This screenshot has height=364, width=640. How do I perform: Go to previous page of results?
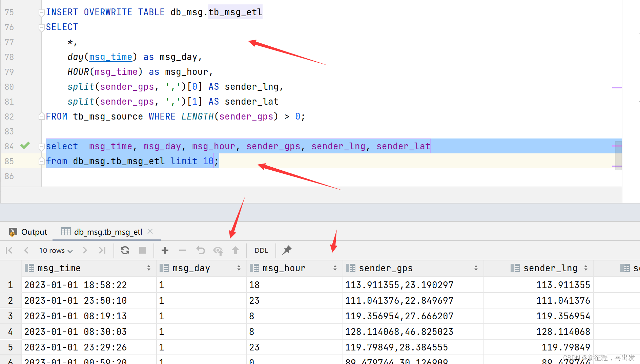pos(26,250)
